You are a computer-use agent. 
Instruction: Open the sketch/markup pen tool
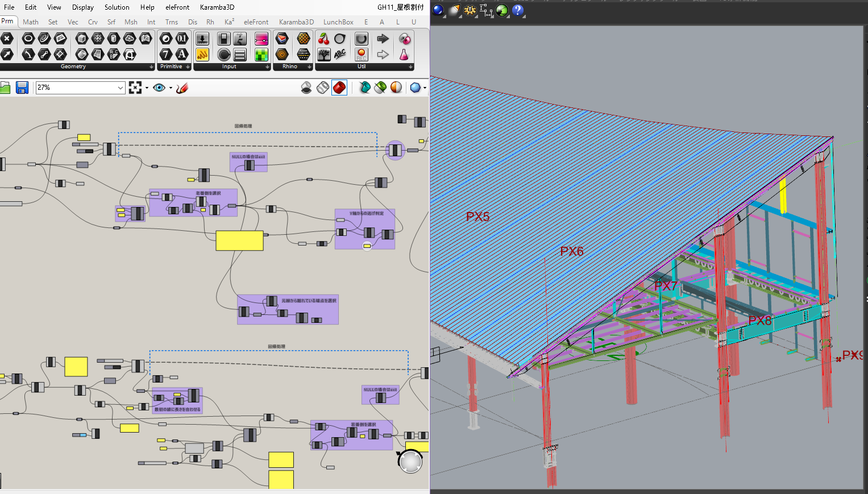[182, 88]
